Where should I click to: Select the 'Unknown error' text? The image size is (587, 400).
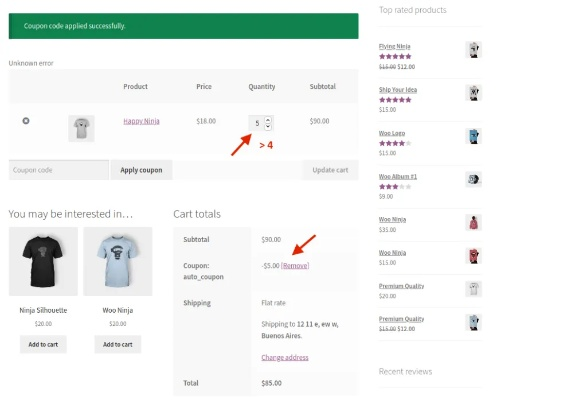tap(31, 63)
